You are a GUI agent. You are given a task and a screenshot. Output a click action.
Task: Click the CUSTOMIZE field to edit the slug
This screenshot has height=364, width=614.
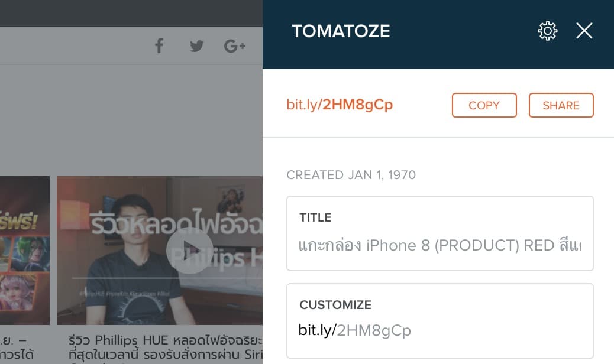coord(440,330)
